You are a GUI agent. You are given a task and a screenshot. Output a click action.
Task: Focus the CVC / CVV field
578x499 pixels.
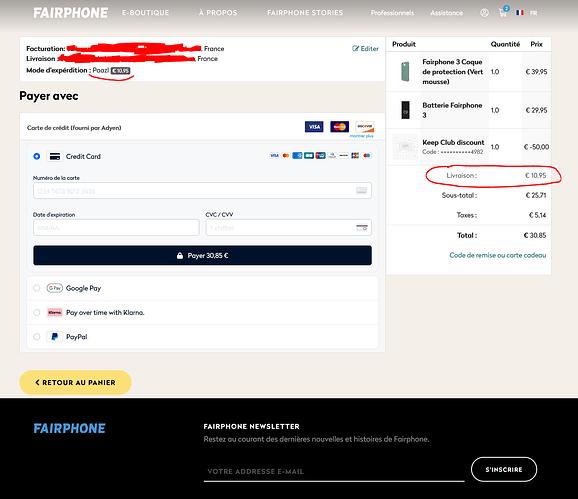point(289,228)
